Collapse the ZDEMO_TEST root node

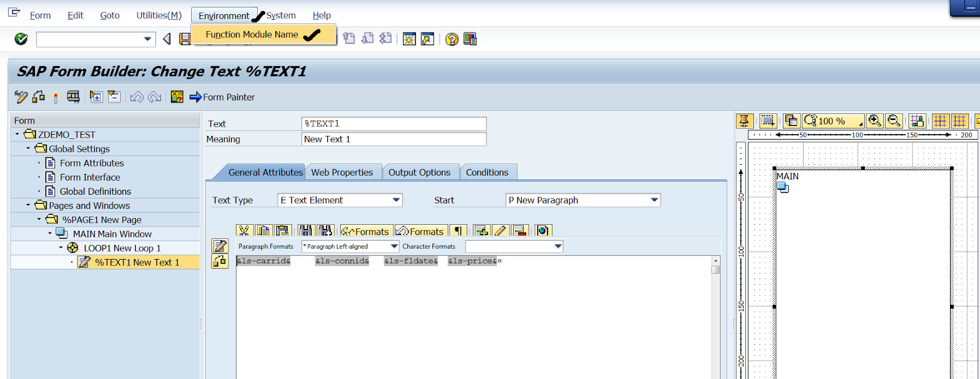point(17,134)
